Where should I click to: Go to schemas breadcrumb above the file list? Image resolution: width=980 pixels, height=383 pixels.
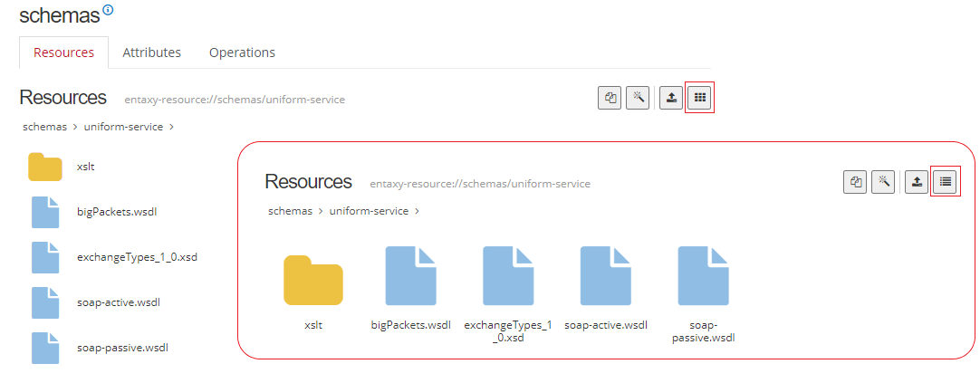(x=44, y=127)
